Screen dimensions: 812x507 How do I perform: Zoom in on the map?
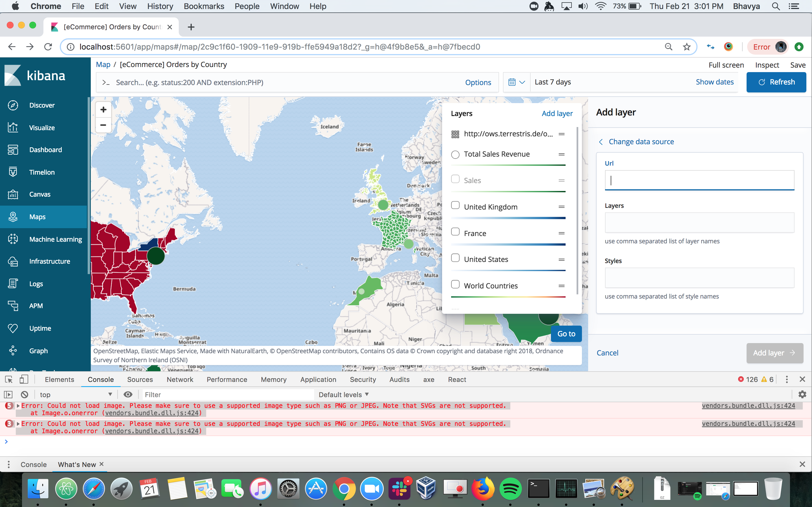103,109
